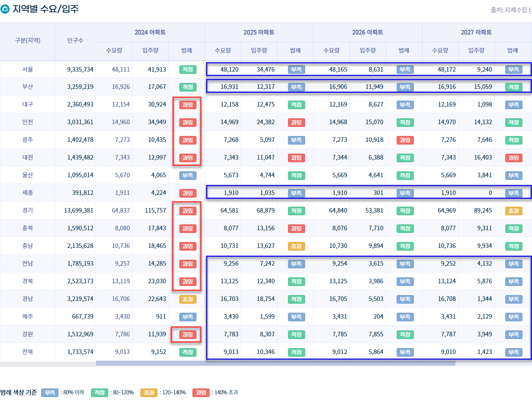Viewport: 532px width, 407px height.
Task: Click 전남 2026 부족 badge
Action: click(405, 264)
